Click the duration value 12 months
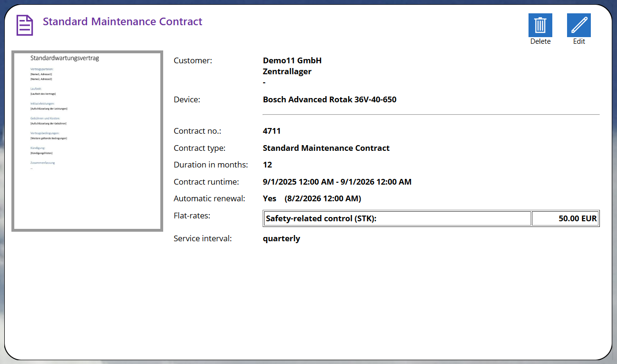 (x=267, y=165)
